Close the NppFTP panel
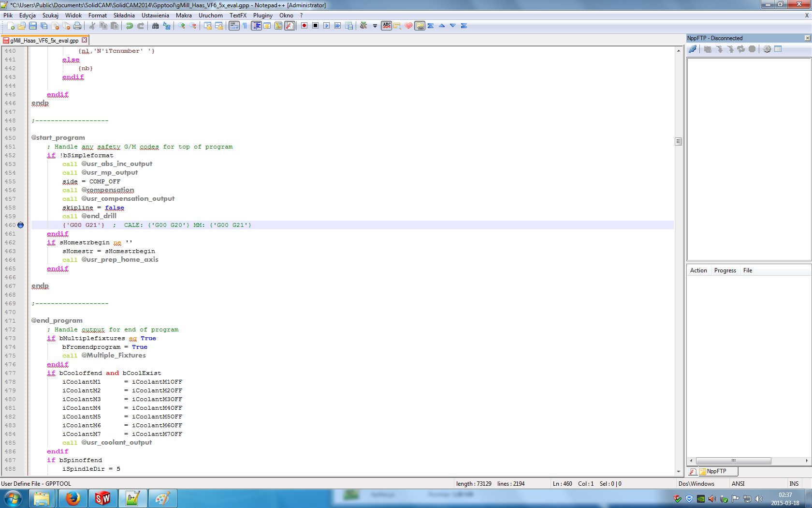 [x=808, y=38]
